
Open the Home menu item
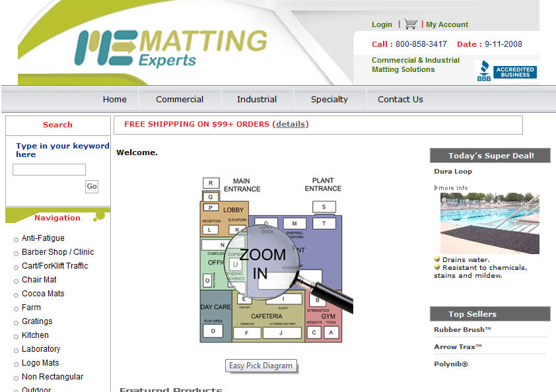[114, 99]
